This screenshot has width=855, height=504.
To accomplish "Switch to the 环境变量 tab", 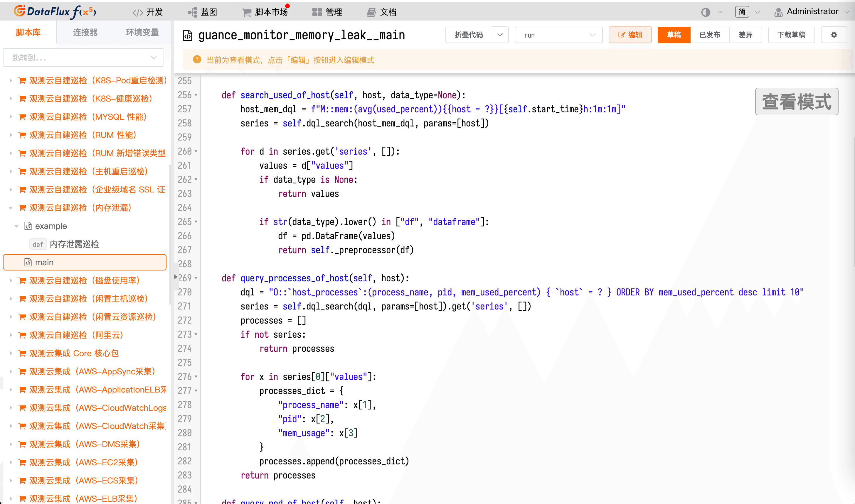I will pyautogui.click(x=142, y=32).
